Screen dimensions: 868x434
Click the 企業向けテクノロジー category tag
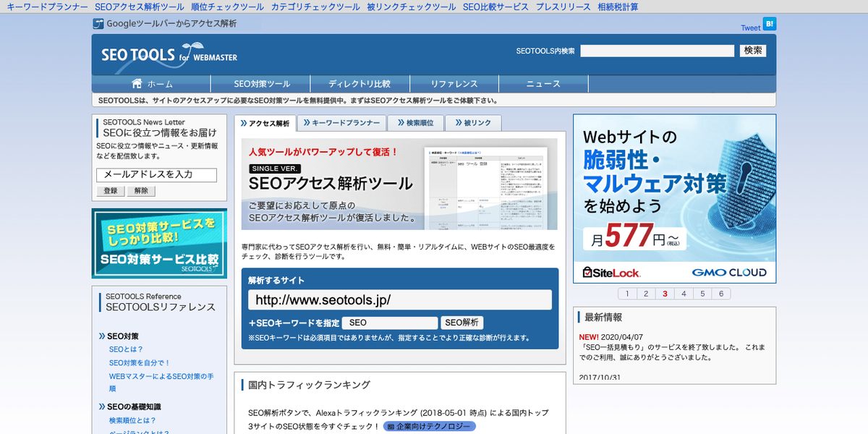pos(430,427)
